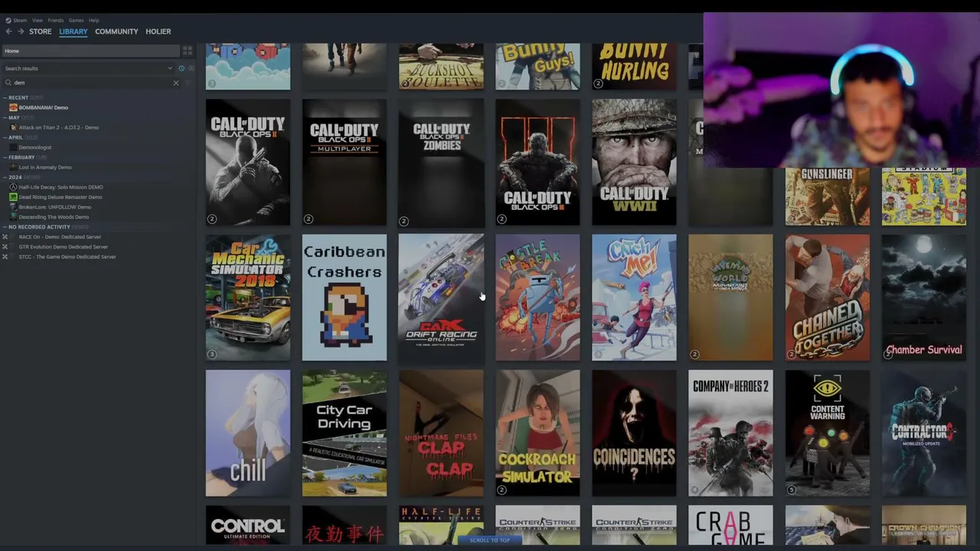The image size is (980, 551).
Task: Click the Lost In Anomaly Demo icon
Action: (x=13, y=168)
